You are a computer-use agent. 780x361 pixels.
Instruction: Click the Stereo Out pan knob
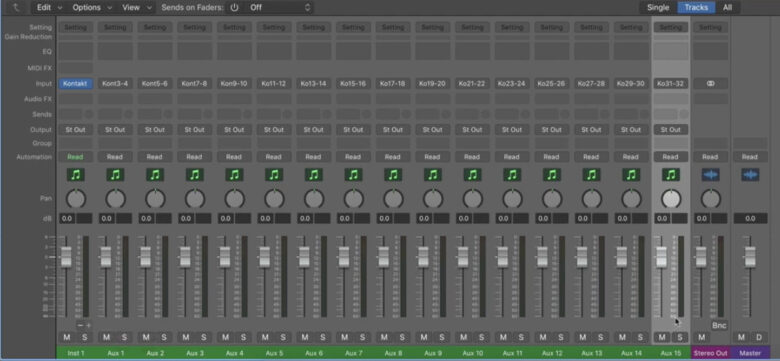coord(710,199)
